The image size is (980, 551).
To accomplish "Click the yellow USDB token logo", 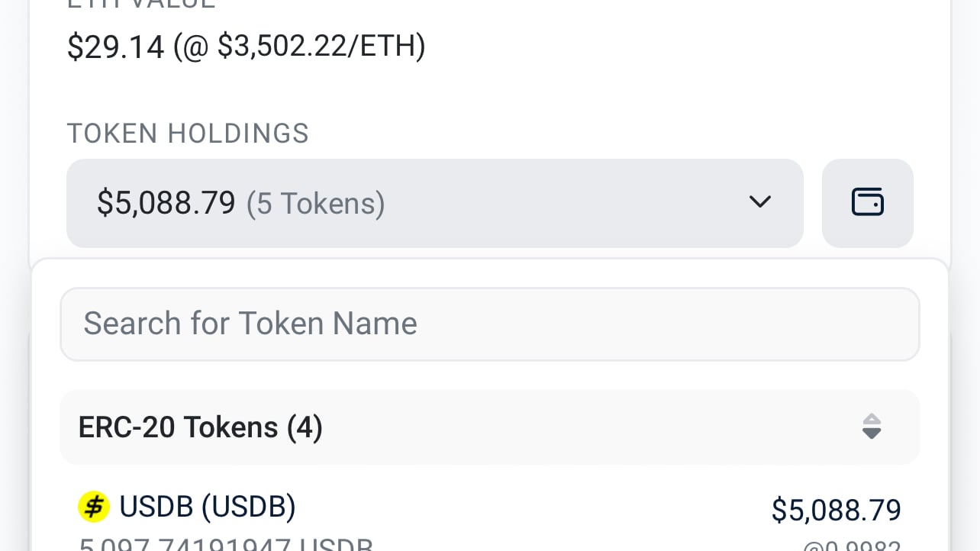I will point(94,507).
